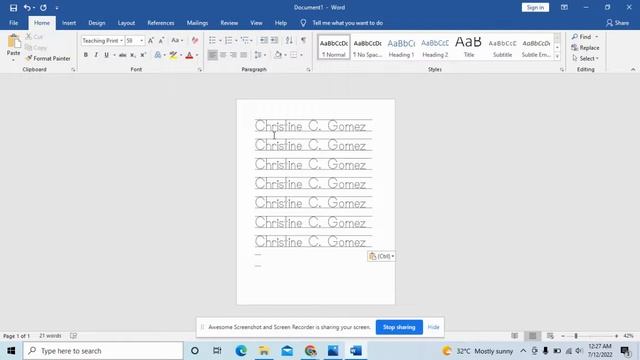This screenshot has width=640, height=360.
Task: Click the zoom slider handle
Action: tap(576, 336)
